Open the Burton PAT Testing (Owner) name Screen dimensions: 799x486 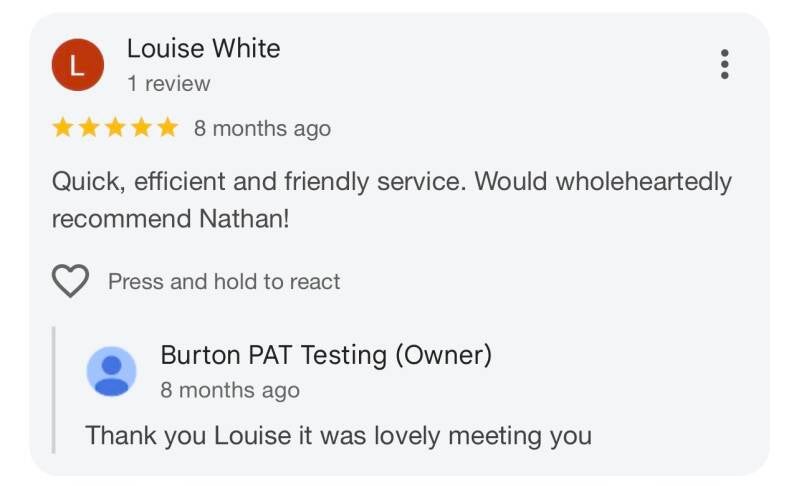click(x=326, y=355)
